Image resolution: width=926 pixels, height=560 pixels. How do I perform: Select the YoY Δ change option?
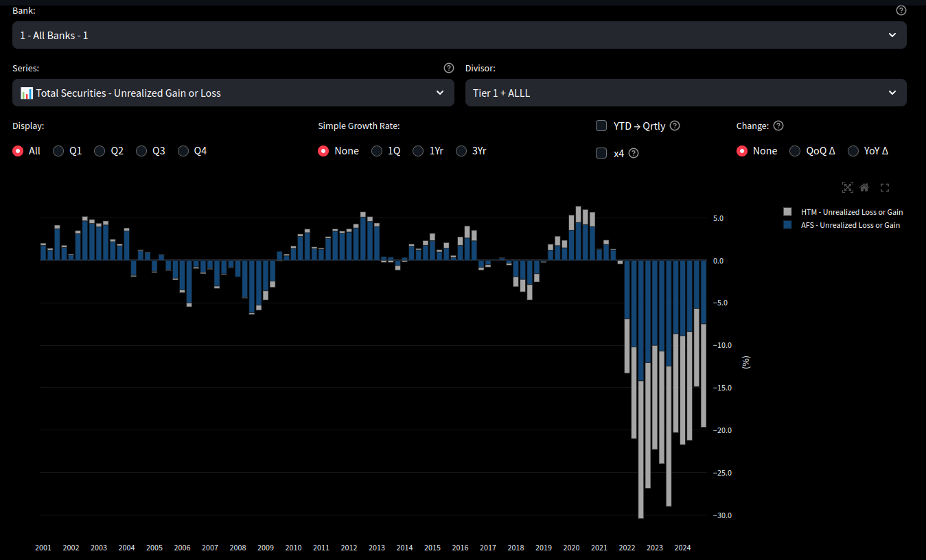(853, 151)
